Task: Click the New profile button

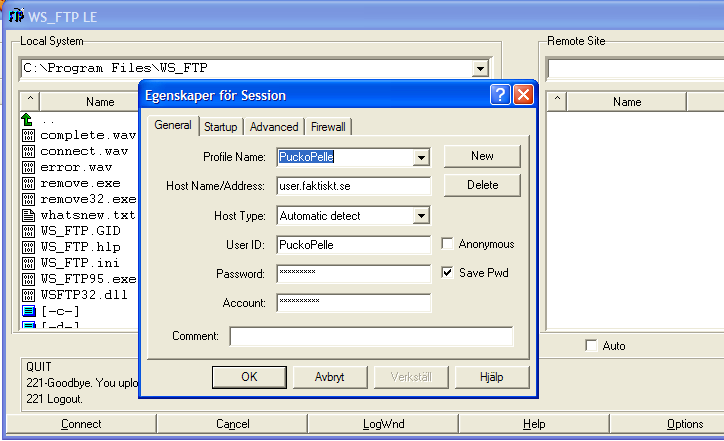Action: (482, 156)
